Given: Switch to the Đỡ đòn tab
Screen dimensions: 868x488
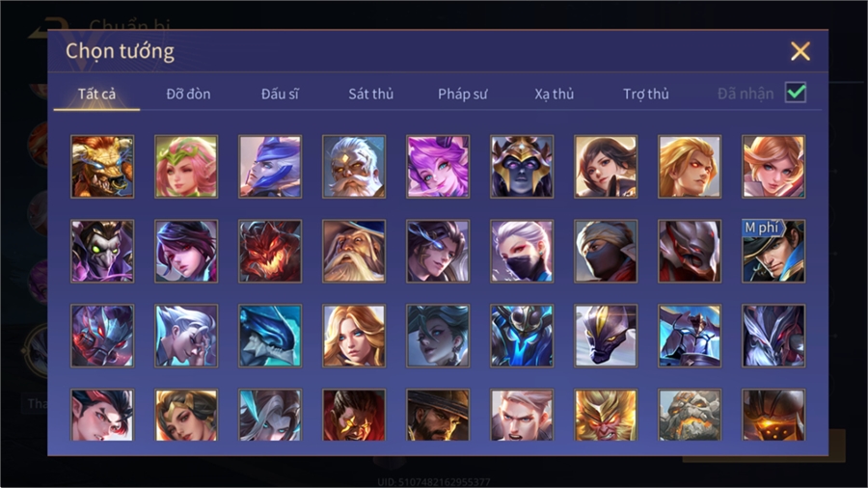Looking at the screenshot, I should click(188, 95).
